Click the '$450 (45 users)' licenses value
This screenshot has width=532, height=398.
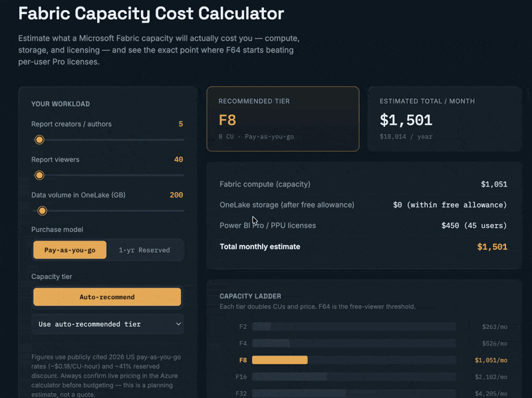click(474, 225)
